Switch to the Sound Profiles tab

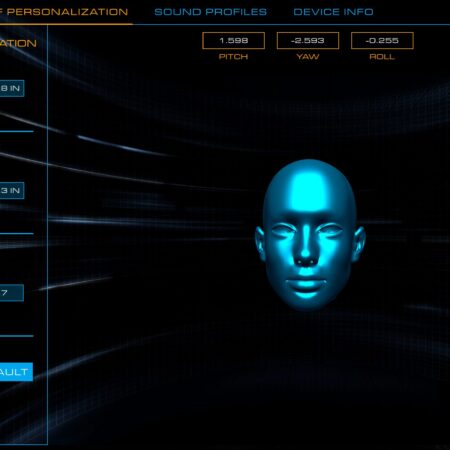tap(210, 12)
